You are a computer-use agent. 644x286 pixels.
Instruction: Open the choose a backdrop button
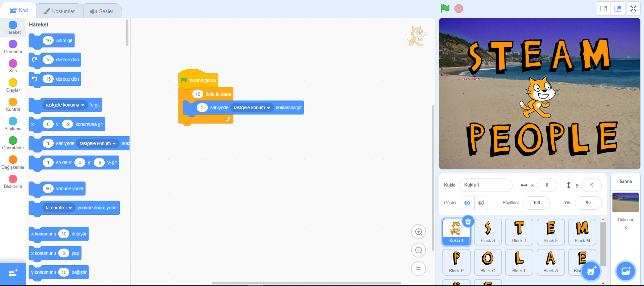pyautogui.click(x=626, y=271)
